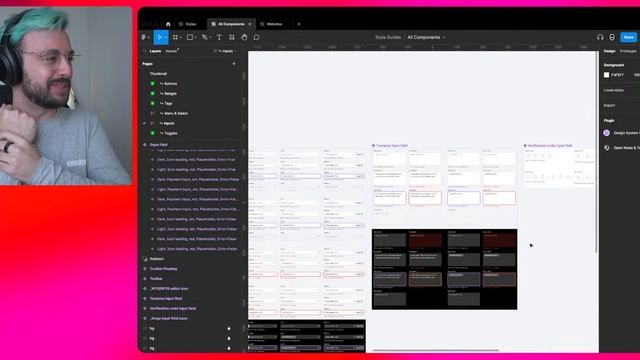
Task: Open a new file tab
Action: (x=299, y=24)
